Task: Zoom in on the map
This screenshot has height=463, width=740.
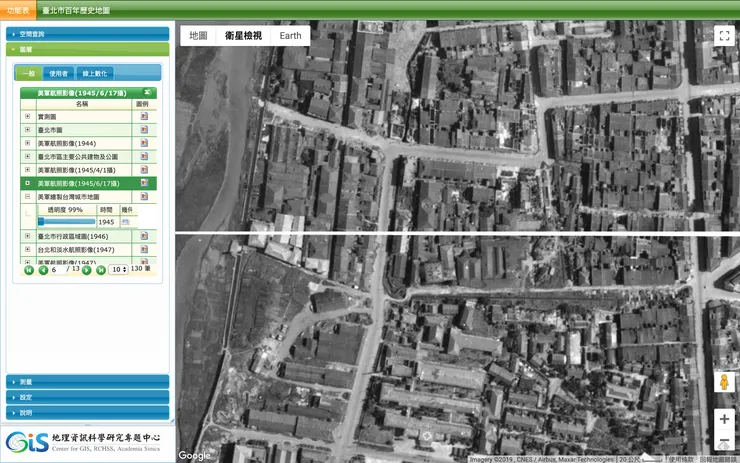Action: pyautogui.click(x=724, y=419)
